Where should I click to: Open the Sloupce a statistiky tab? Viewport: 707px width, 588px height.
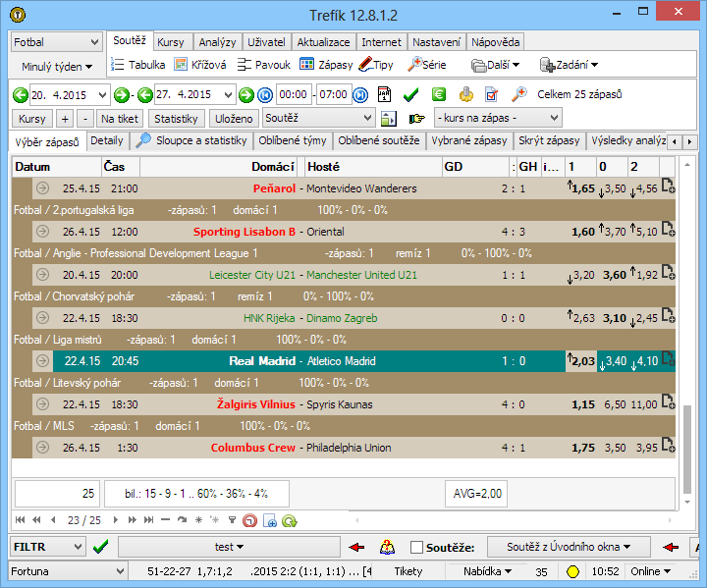[x=191, y=140]
